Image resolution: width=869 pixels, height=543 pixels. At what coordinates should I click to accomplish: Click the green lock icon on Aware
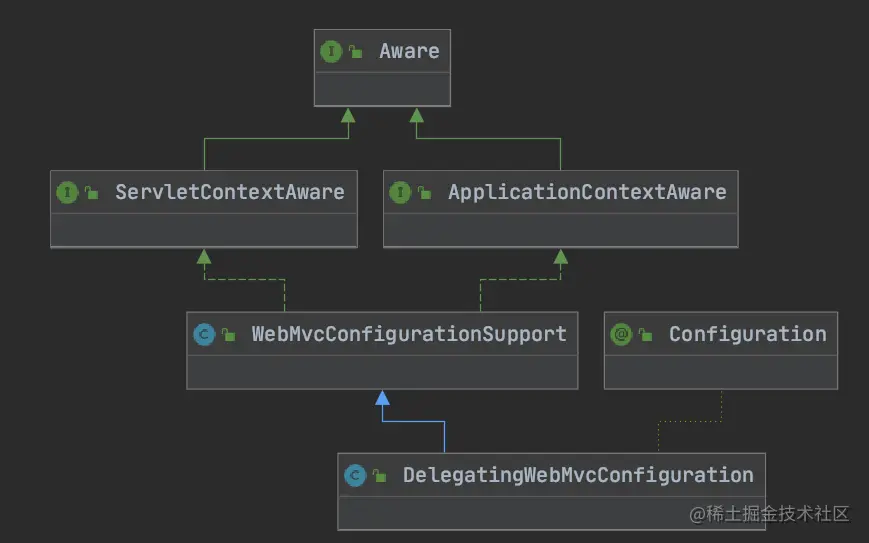coord(356,52)
